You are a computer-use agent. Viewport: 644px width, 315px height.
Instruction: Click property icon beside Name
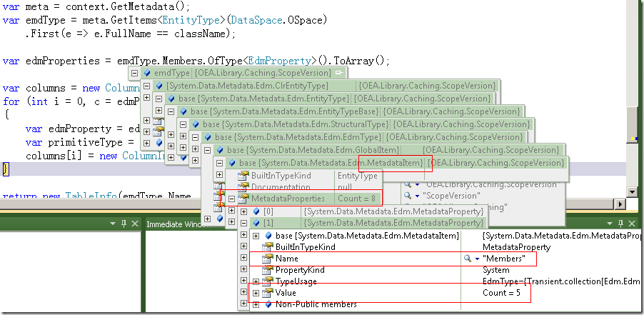268,259
